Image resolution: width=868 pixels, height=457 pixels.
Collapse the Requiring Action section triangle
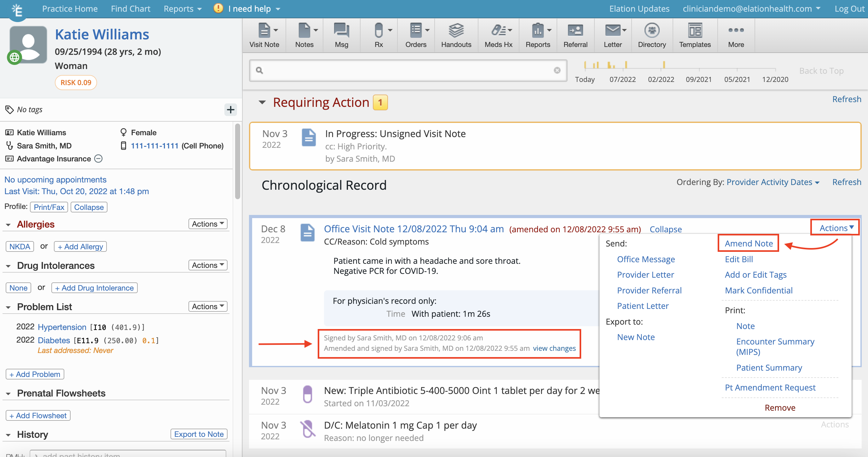point(262,102)
